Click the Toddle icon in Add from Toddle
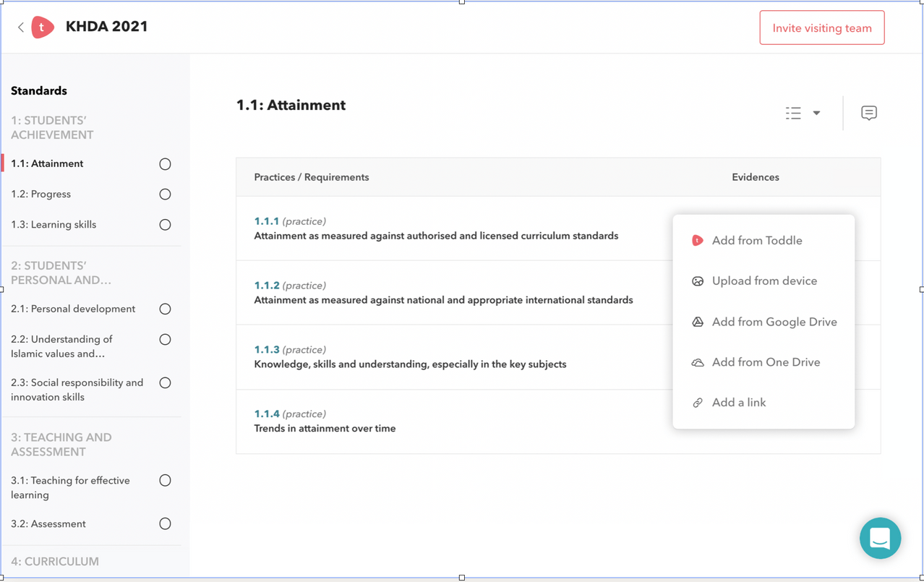924x582 pixels. pyautogui.click(x=697, y=241)
